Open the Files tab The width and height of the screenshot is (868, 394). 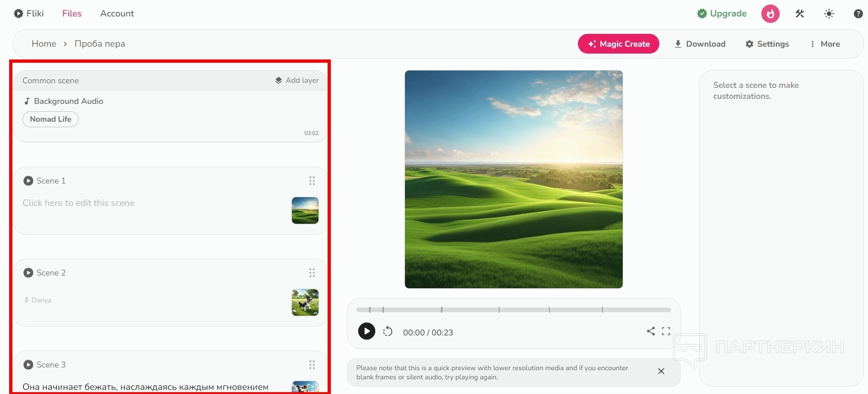click(x=72, y=14)
